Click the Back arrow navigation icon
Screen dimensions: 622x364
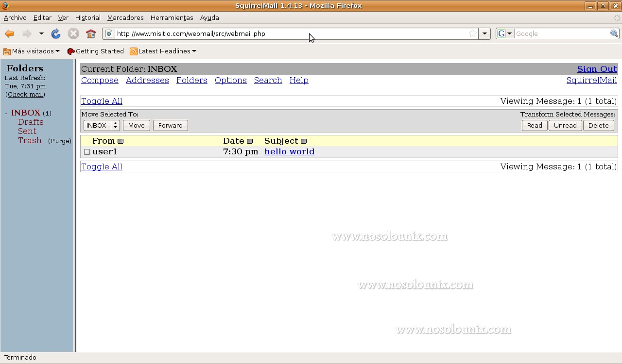tap(9, 33)
